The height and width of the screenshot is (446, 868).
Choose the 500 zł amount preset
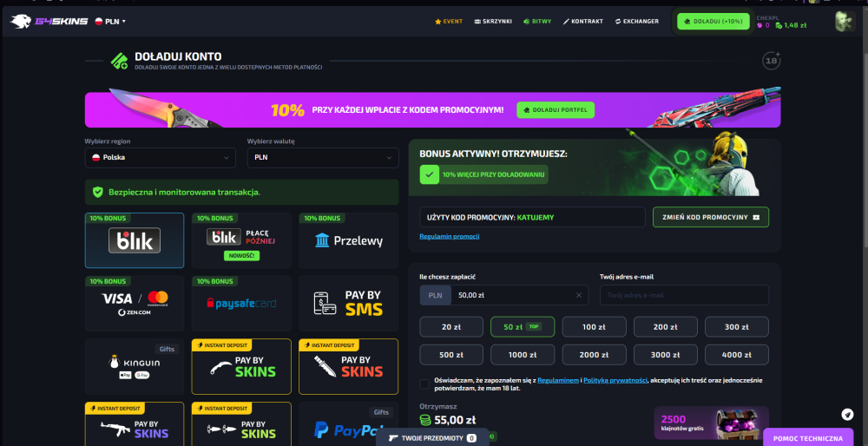tap(451, 355)
